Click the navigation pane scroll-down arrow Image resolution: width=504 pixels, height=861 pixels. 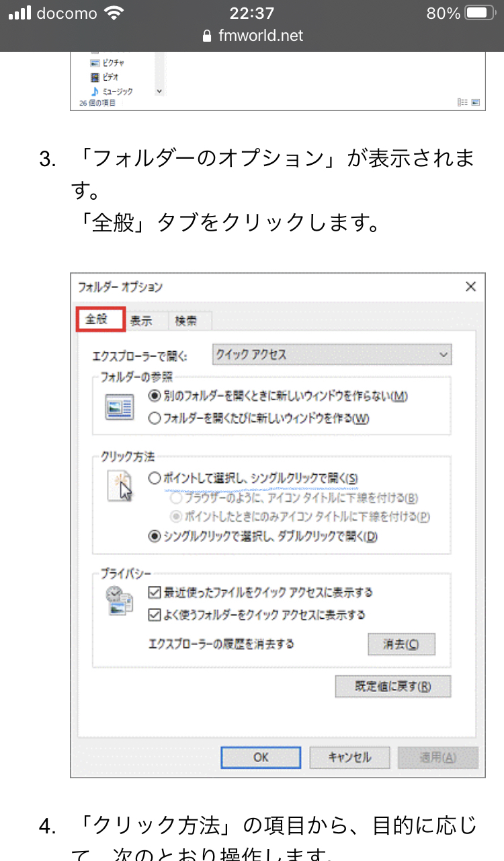159,90
